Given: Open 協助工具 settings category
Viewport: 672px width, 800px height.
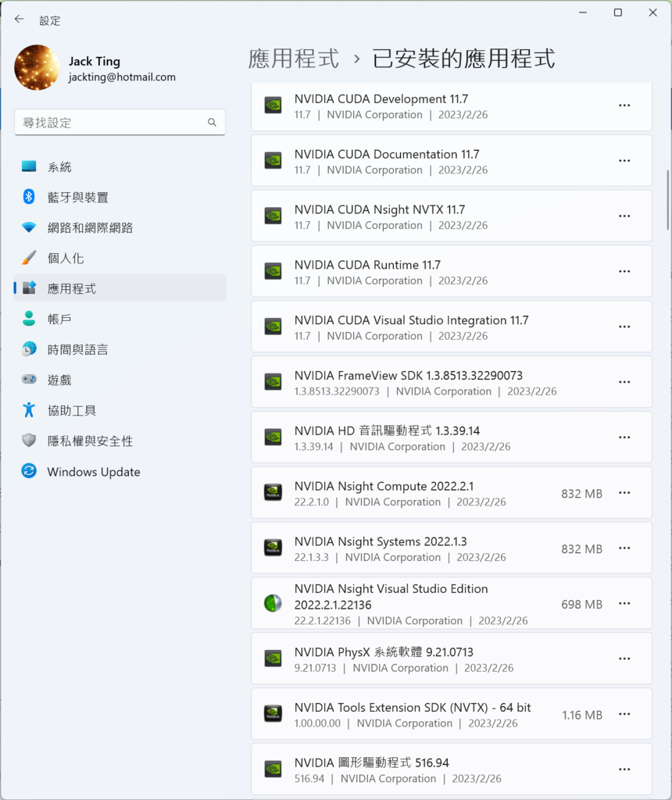Looking at the screenshot, I should pyautogui.click(x=120, y=410).
